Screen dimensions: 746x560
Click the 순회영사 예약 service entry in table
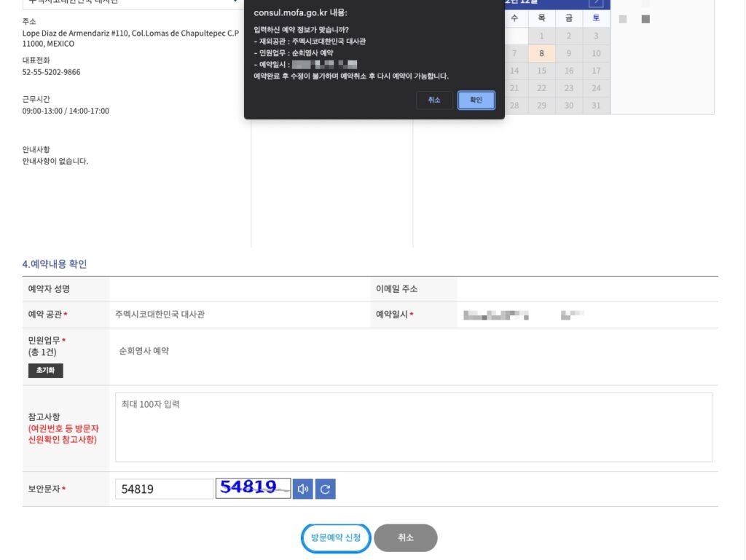144,351
